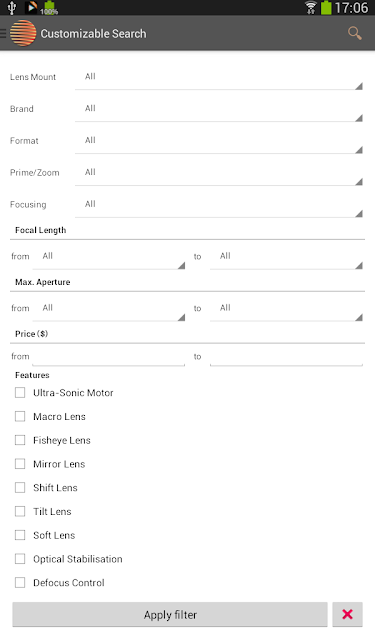
Task: Open Focal Length from dropdown
Action: 109,257
